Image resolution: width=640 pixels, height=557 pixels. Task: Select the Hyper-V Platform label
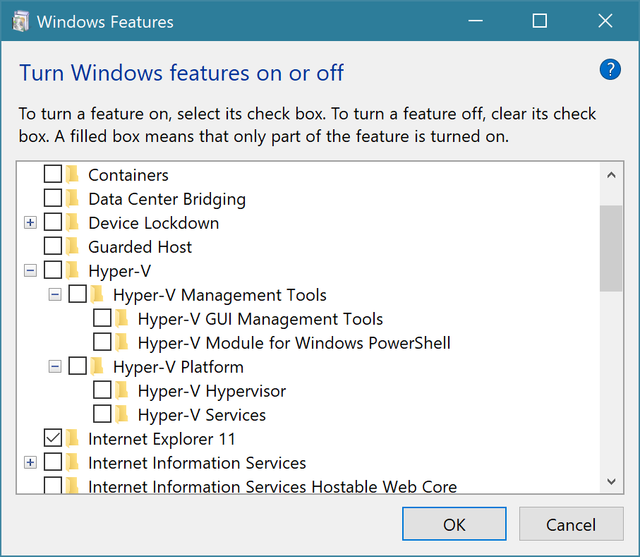tap(178, 367)
